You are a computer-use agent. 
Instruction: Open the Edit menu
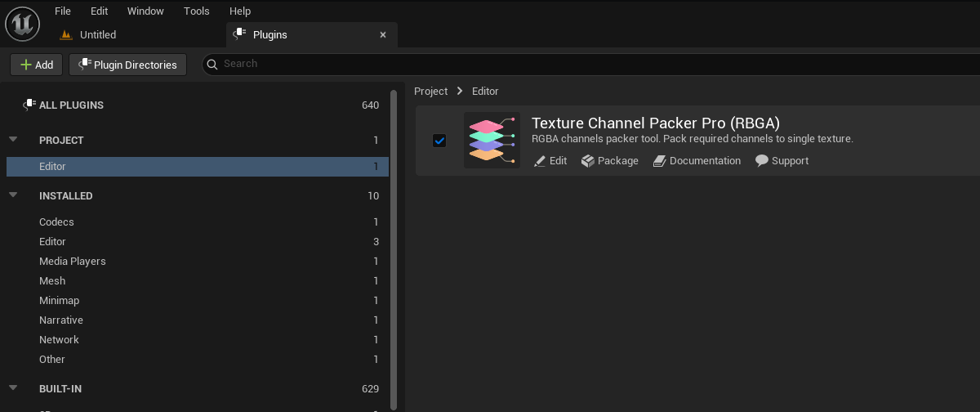(x=99, y=11)
